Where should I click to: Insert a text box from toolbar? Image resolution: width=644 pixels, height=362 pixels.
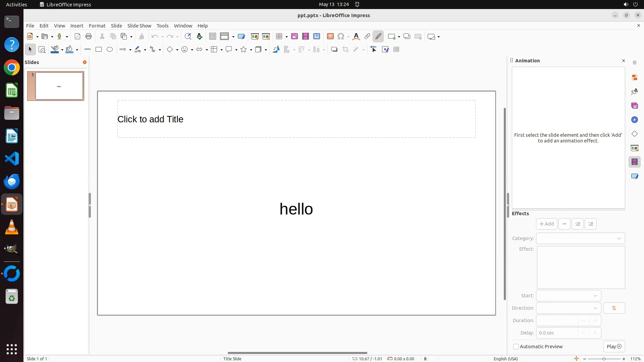coord(330,37)
